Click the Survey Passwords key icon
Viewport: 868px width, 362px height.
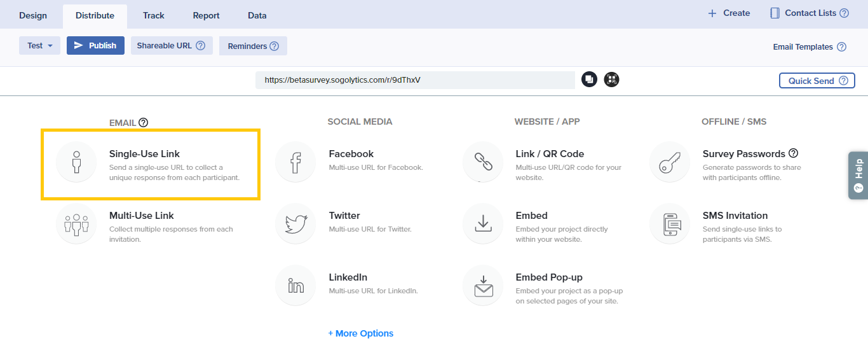pos(670,162)
